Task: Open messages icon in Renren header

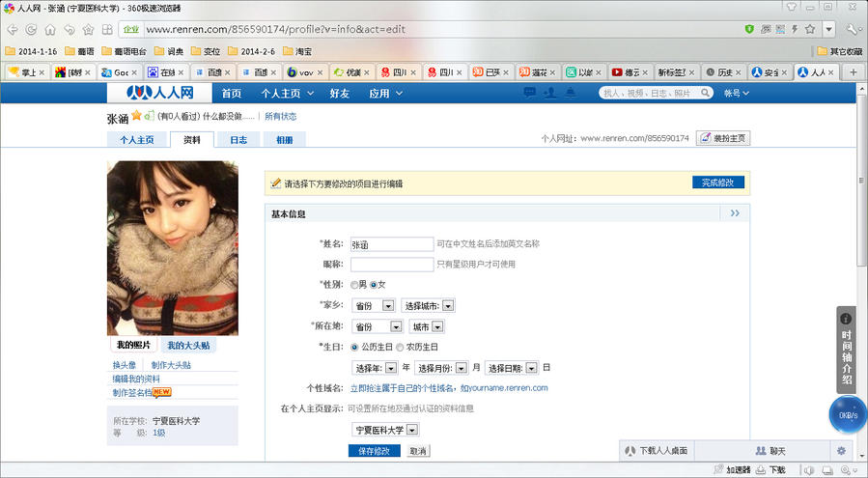Action: click(x=530, y=93)
